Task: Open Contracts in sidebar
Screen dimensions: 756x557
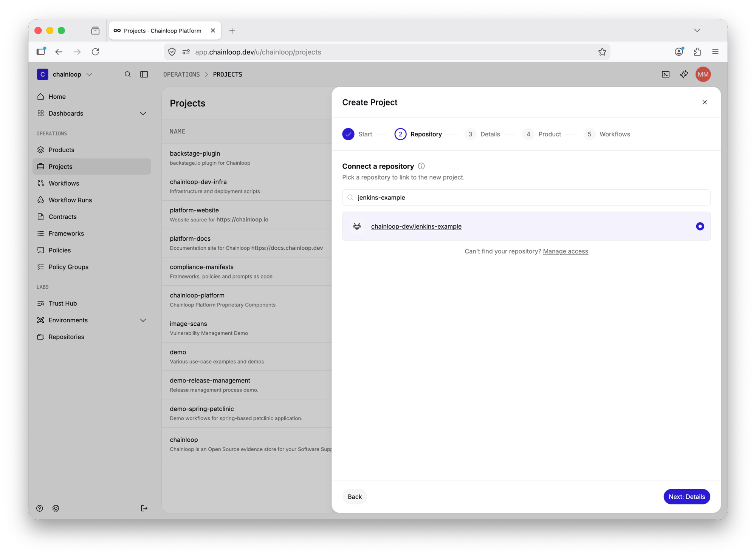Action: tap(91, 217)
